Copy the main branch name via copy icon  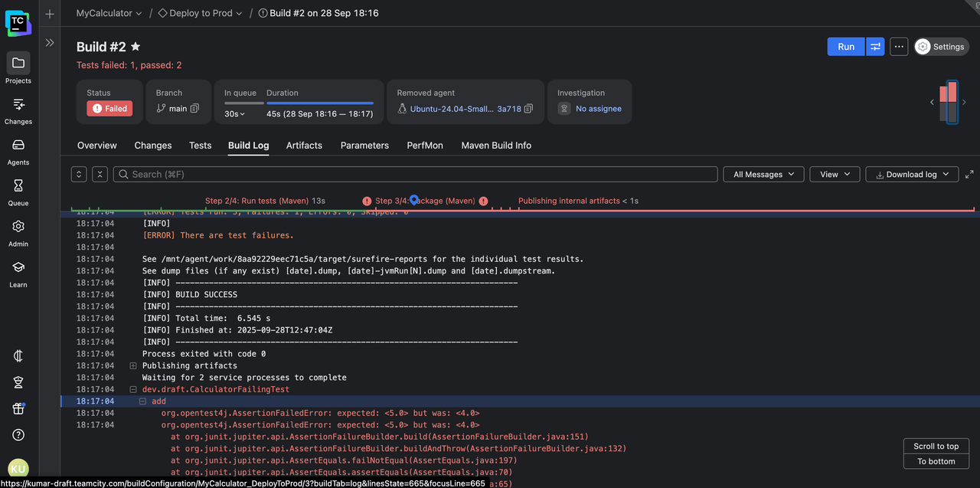(x=195, y=109)
